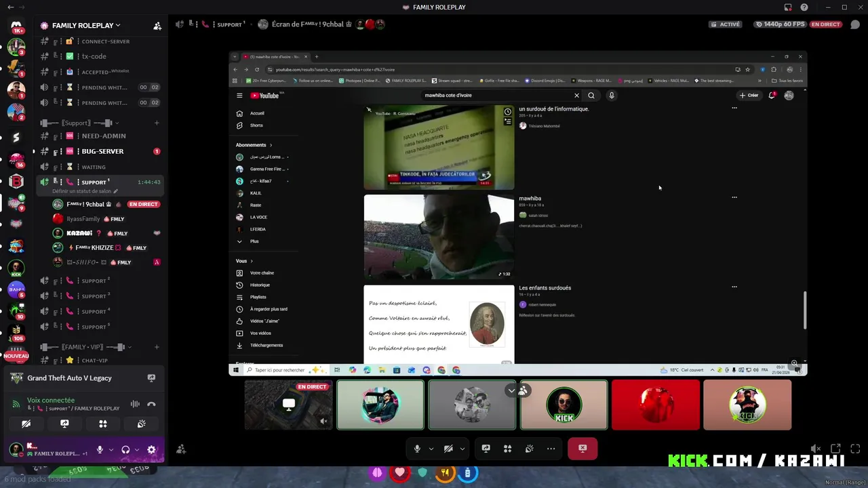
Task: Enter full screen for the stream
Action: tap(855, 449)
